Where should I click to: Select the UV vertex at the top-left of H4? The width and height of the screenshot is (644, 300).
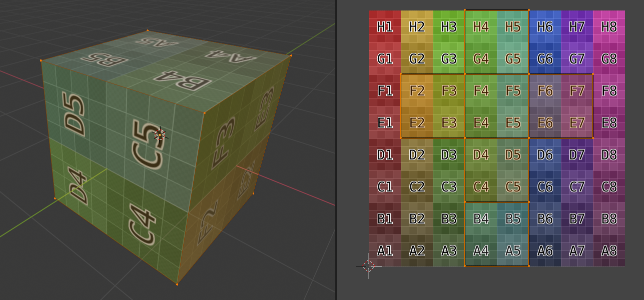coord(465,10)
